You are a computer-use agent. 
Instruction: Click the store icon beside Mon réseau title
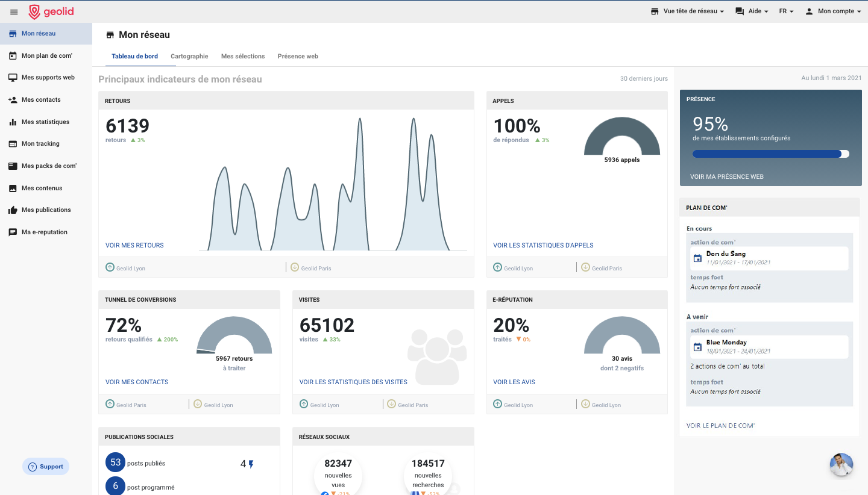[110, 35]
